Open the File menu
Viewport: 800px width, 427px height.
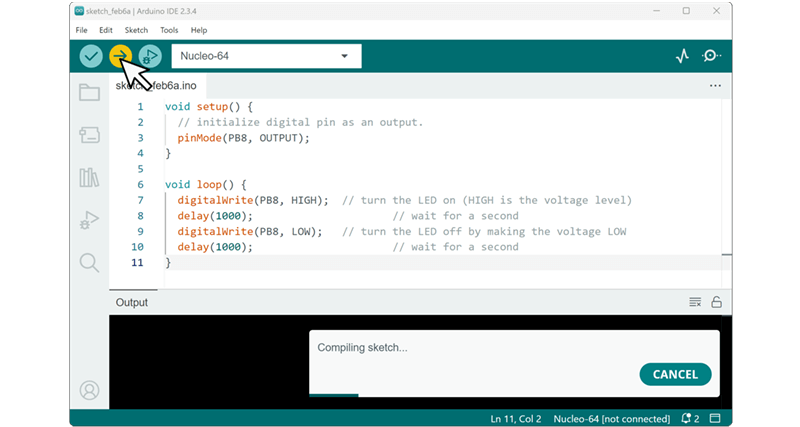[82, 30]
